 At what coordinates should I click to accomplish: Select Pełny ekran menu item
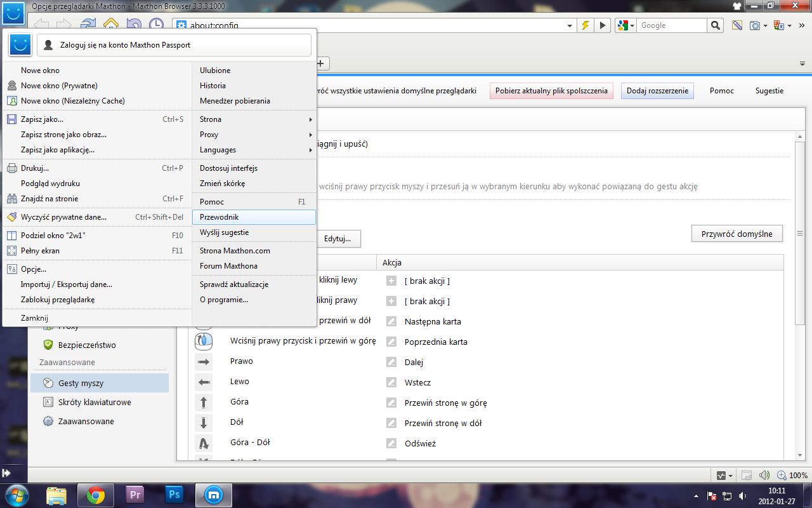pos(96,250)
